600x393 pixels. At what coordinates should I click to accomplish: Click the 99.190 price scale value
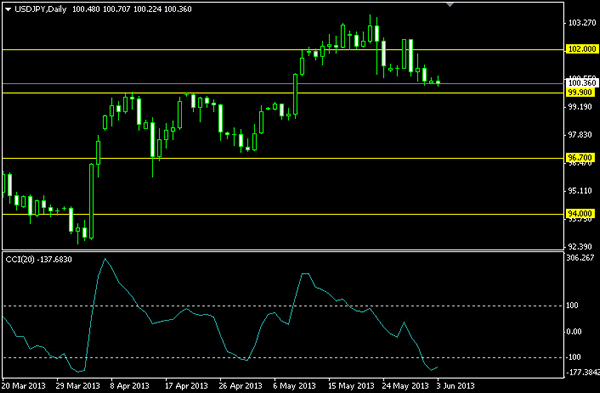(580, 107)
